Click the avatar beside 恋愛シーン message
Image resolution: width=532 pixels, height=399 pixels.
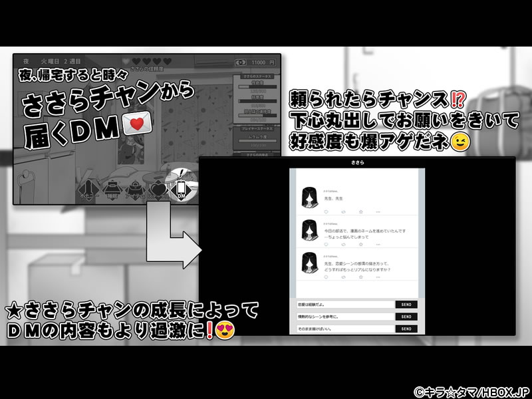309,263
